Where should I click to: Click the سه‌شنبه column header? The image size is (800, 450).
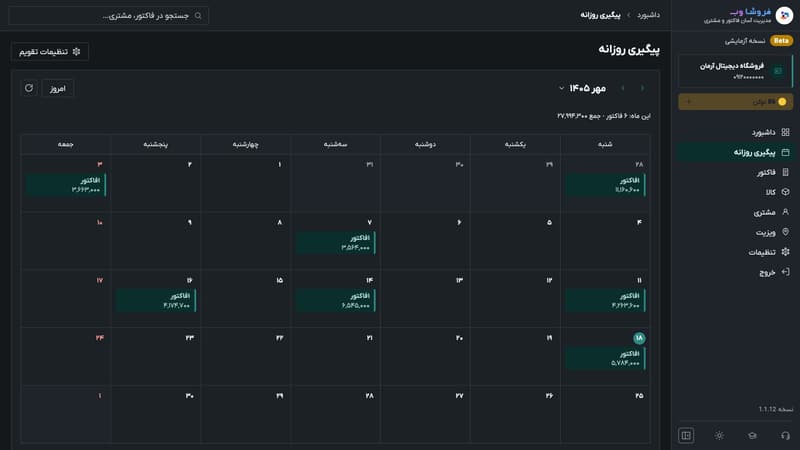[x=335, y=144]
